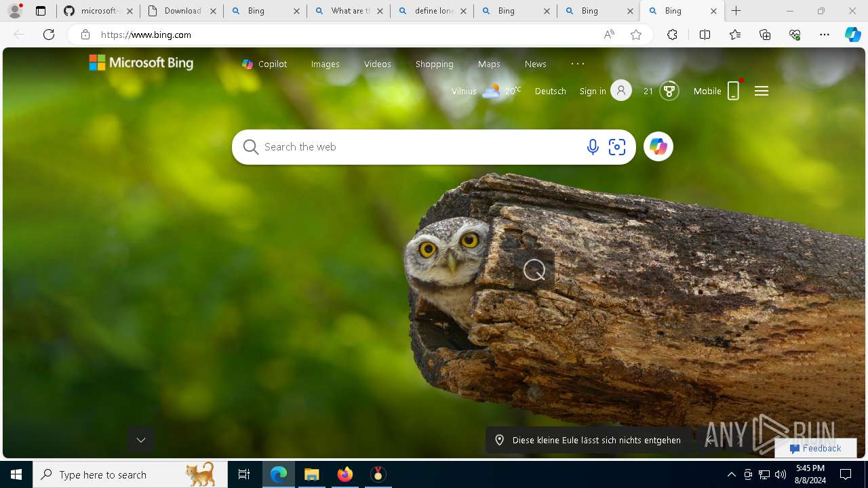The image size is (868, 488).
Task: View site information lock icon
Action: tap(85, 35)
